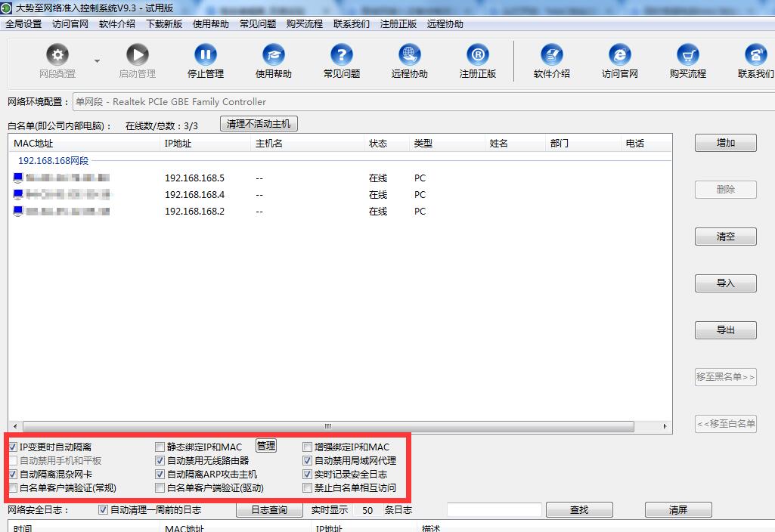
Task: Open the 软件介绍 menu item
Action: click(117, 23)
